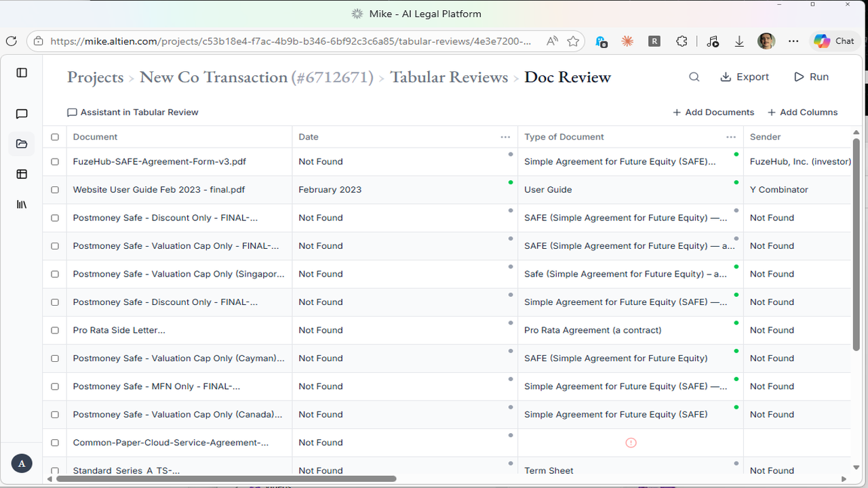Go to the Projects breadcrumb
Screen dimensions: 868x488
click(95, 77)
